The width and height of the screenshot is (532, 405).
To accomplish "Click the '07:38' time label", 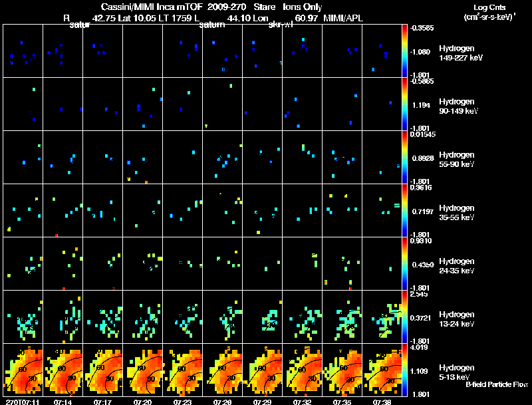I will click(382, 402).
